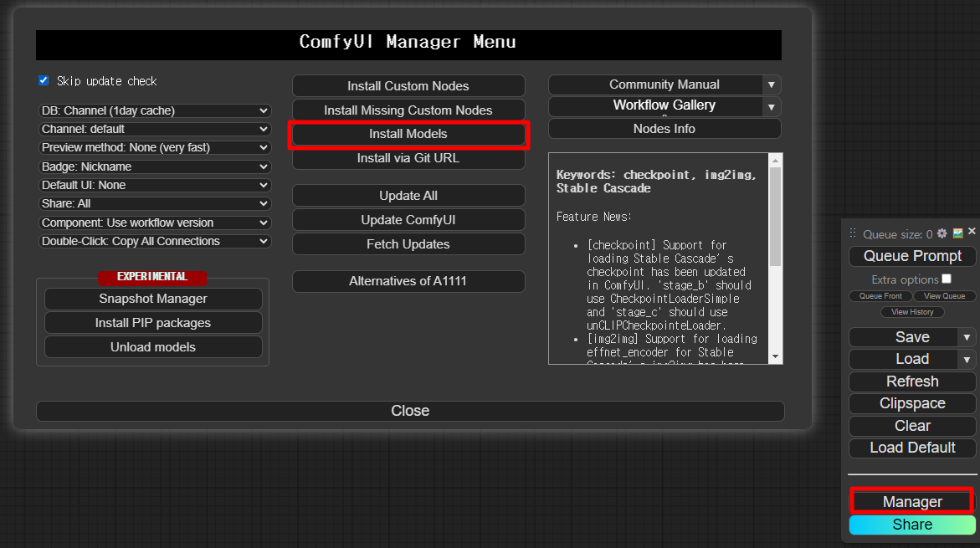This screenshot has width=980, height=548.
Task: Open the Double-Click: Copy All Connections dropdown
Action: coord(154,241)
